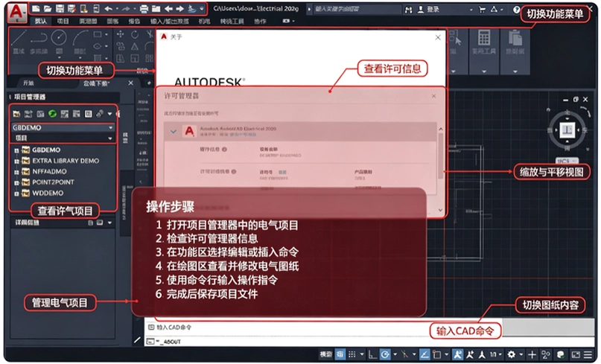Open the Autodesk App Store cart icon
This screenshot has width=601, height=364.
click(482, 9)
